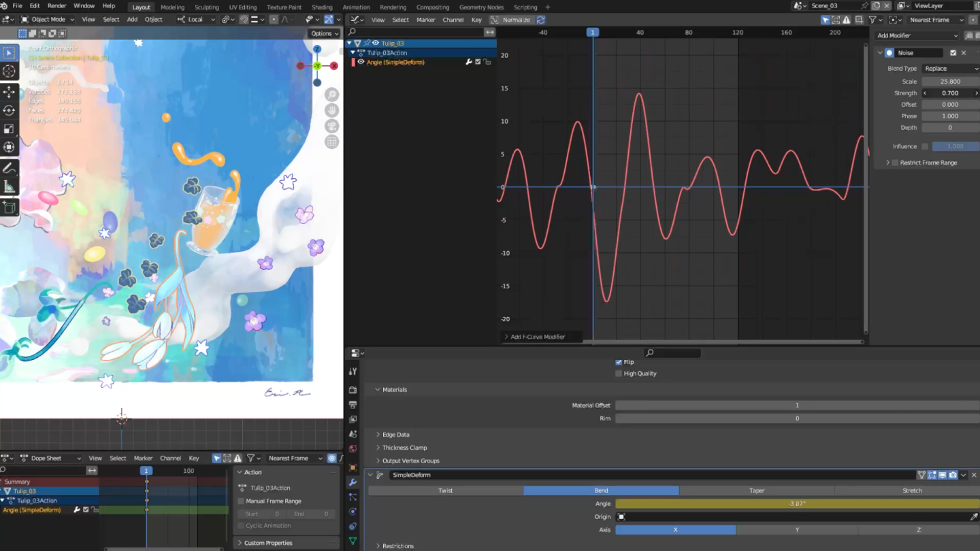This screenshot has width=980, height=551.
Task: Open the Add Modifier dropdown in graph sidebar
Action: pyautogui.click(x=917, y=35)
